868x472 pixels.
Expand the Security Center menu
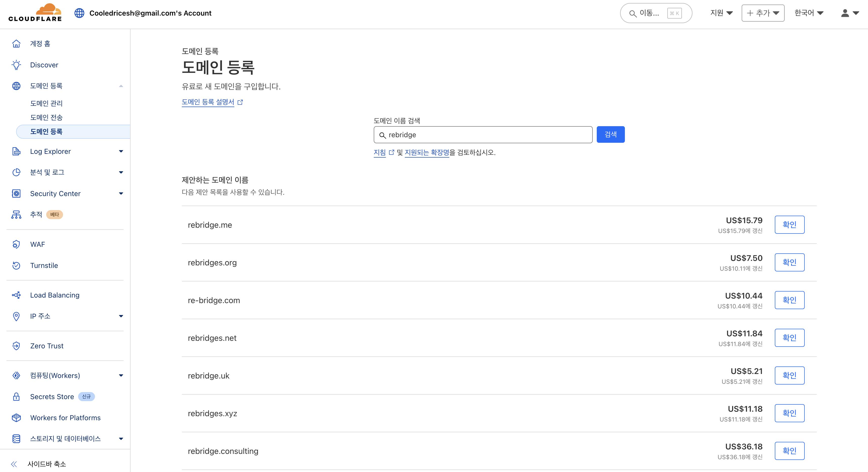121,194
